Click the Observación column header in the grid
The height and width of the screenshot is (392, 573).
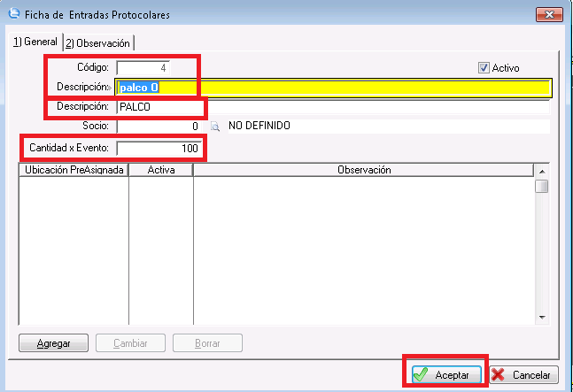point(363,170)
